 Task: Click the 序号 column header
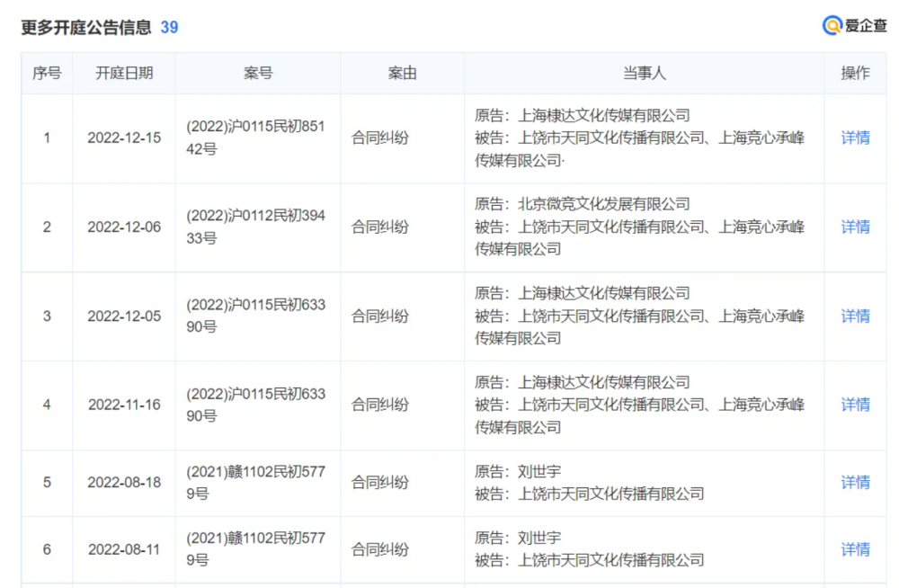click(x=47, y=73)
